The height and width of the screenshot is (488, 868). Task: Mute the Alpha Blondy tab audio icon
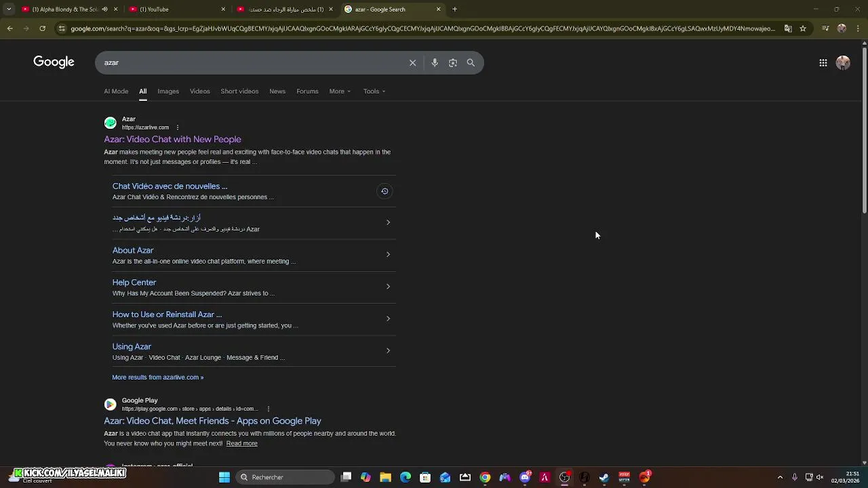(104, 9)
